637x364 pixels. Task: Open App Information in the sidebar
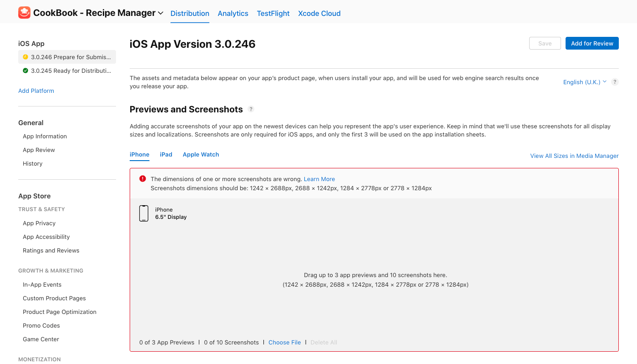45,136
